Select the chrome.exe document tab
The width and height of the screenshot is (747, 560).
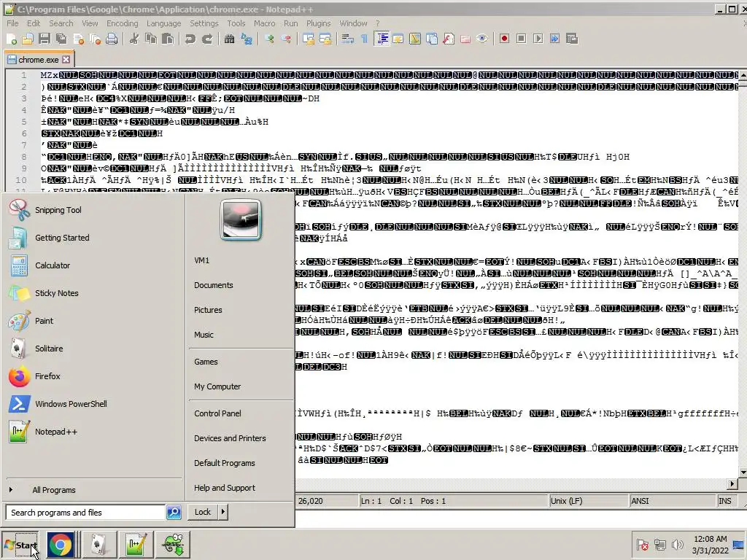coord(38,60)
